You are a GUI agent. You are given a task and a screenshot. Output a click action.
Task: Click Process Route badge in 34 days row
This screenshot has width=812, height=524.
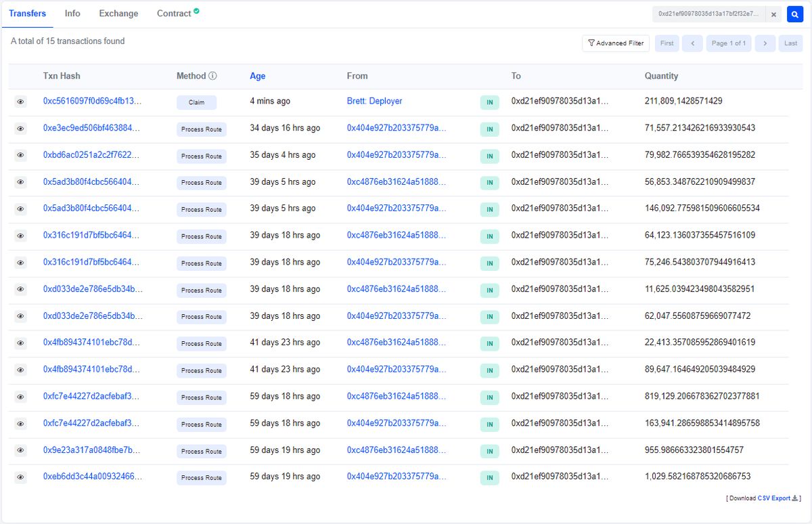202,129
